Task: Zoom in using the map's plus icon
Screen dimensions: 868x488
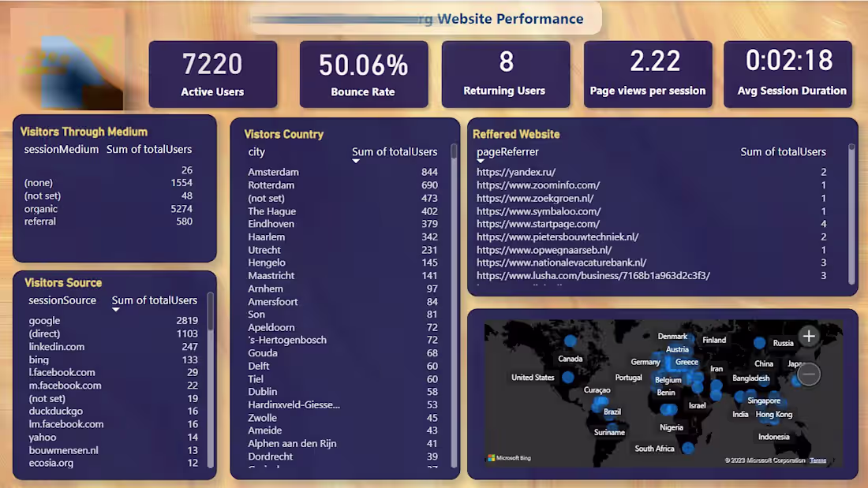Action: 809,336
